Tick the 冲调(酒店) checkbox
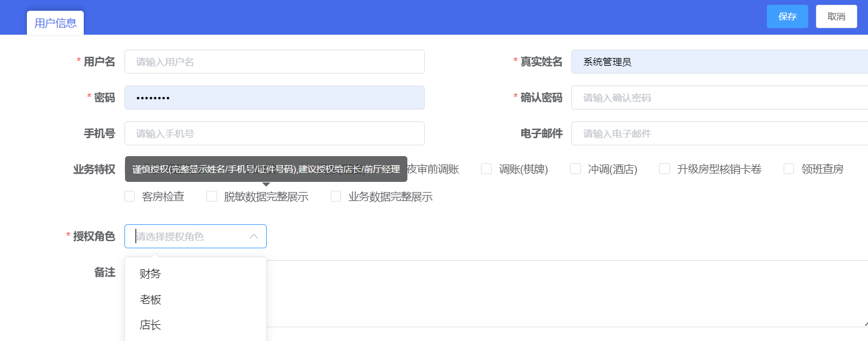Image resolution: width=868 pixels, height=341 pixels. click(x=575, y=169)
